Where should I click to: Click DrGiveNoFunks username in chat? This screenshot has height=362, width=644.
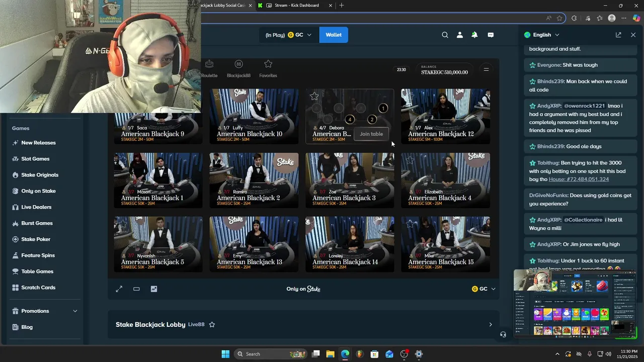548,195
